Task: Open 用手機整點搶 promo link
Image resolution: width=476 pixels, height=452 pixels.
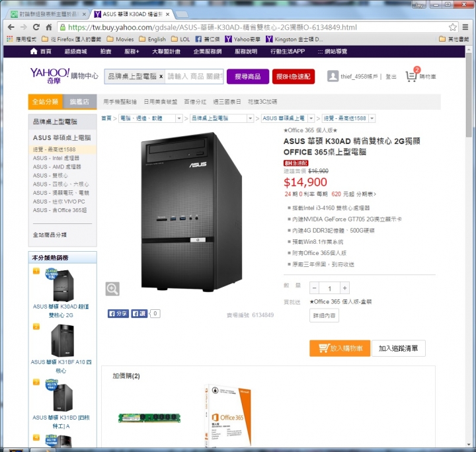Action: [120, 102]
